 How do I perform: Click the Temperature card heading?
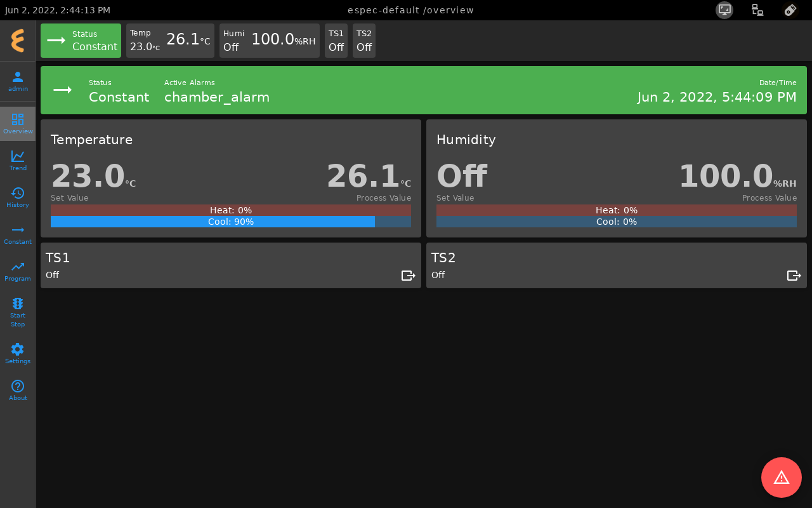pyautogui.click(x=92, y=140)
